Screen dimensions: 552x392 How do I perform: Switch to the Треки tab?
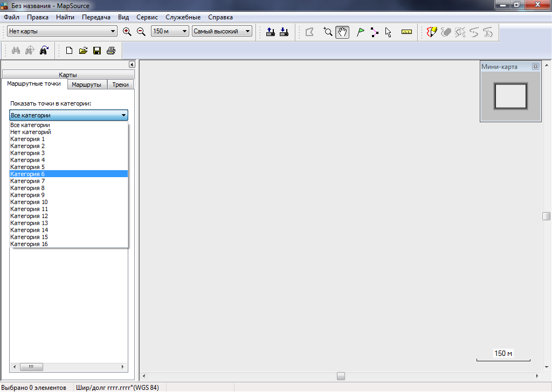pos(120,85)
